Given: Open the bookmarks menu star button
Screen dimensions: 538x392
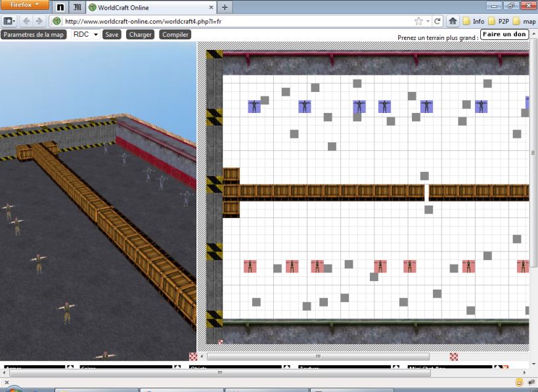Looking at the screenshot, I should [x=9, y=21].
